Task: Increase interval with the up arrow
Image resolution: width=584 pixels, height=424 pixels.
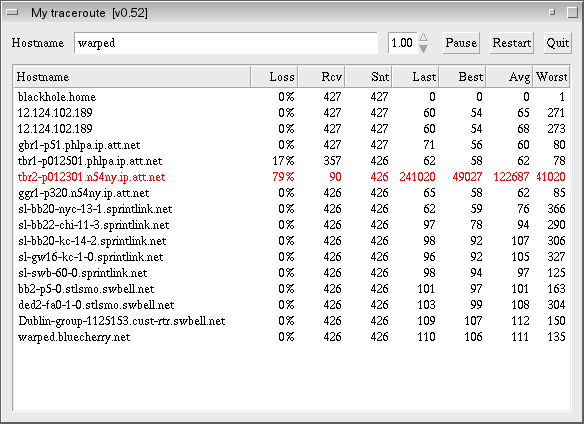Action: click(x=424, y=38)
